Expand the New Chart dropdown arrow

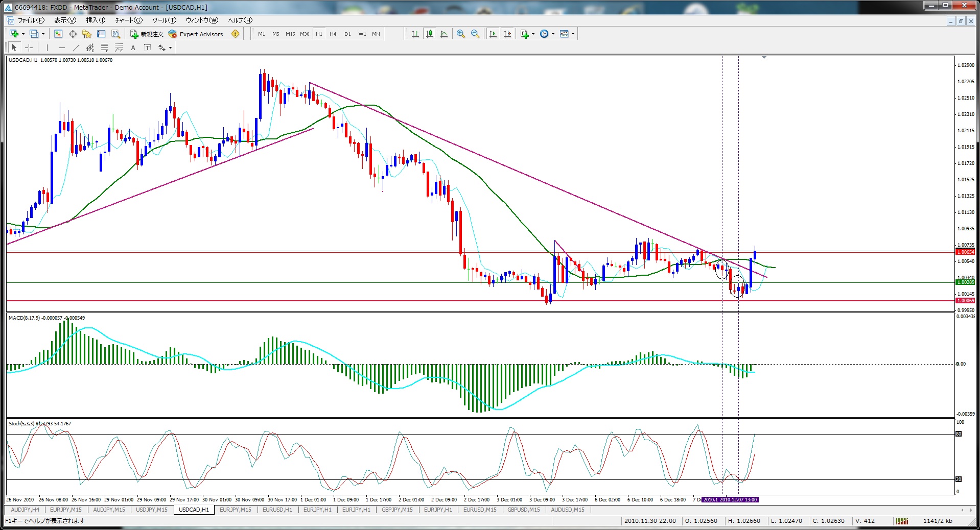pos(23,34)
